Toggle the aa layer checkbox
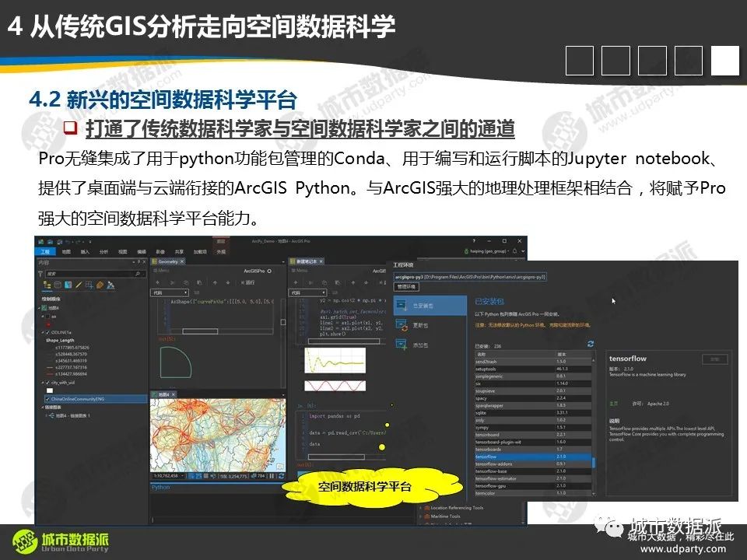This screenshot has width=747, height=560. tap(47, 317)
